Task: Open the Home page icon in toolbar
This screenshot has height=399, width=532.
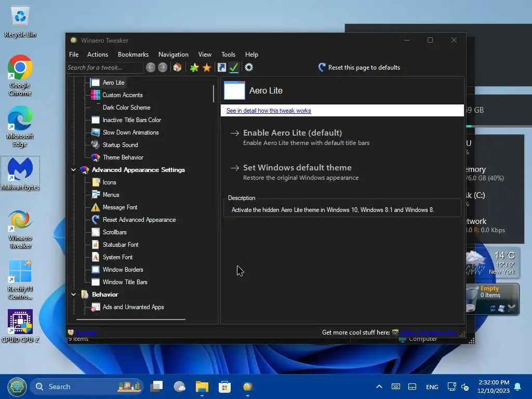Action: [177, 68]
